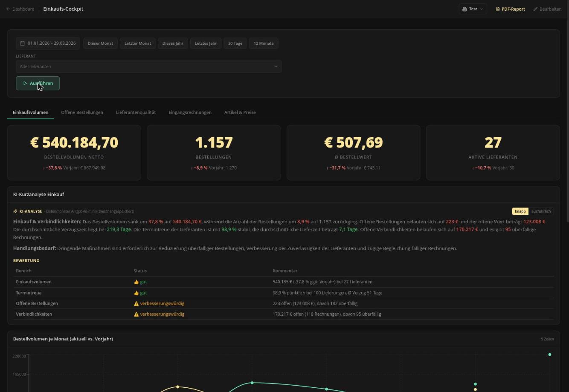Click the Ø Bestellwert value € 507,69
The width and height of the screenshot is (569, 392).
coord(353,142)
